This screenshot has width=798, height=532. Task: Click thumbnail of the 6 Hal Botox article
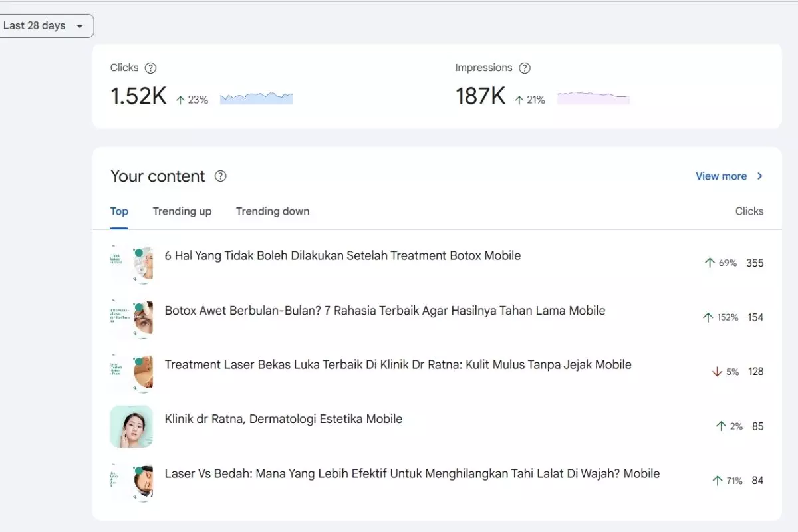click(132, 263)
